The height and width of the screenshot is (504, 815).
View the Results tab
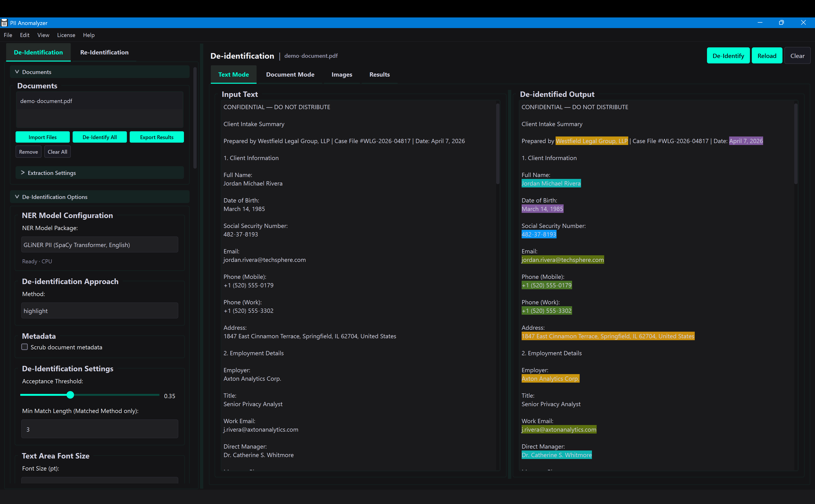(379, 74)
